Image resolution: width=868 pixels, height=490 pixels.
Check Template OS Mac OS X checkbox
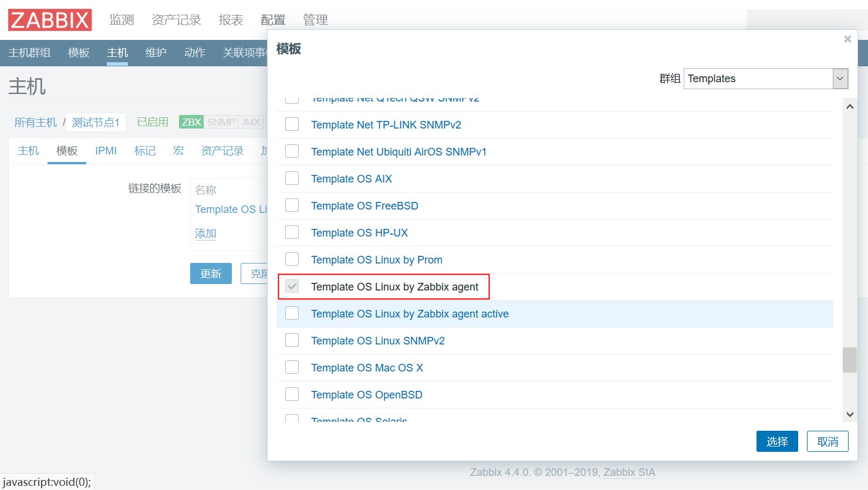click(292, 367)
